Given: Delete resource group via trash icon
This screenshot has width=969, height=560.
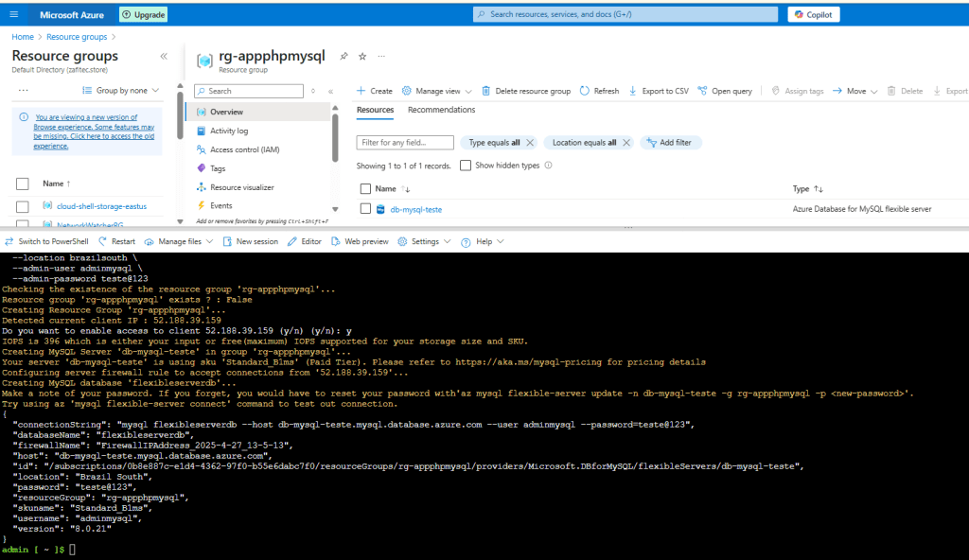Looking at the screenshot, I should pos(486,91).
